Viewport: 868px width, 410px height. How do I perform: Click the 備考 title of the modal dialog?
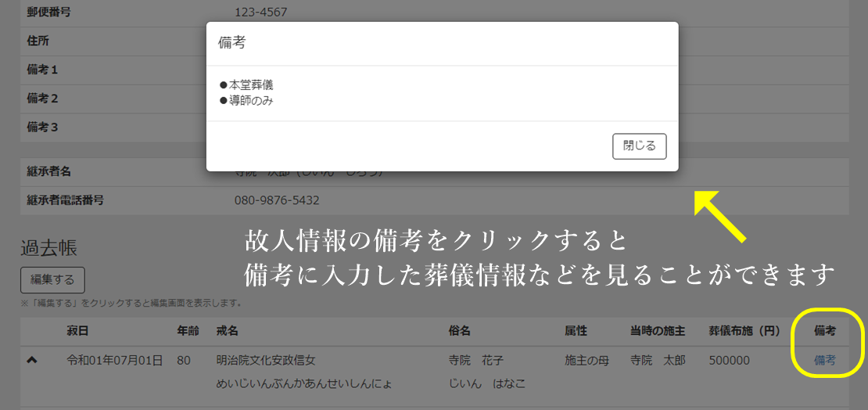tap(231, 44)
